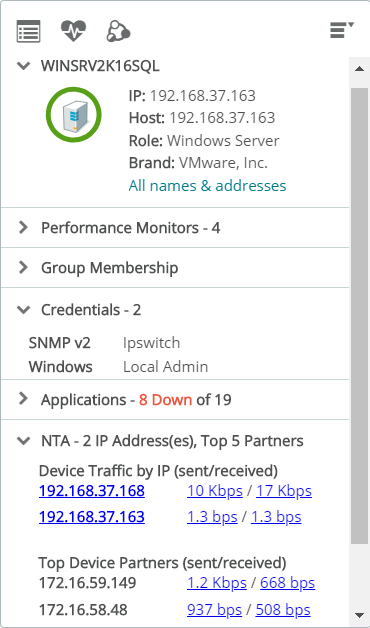Screen dimensions: 370x628
Task: Click the scrollbar down arrow
Action: [x=359, y=615]
